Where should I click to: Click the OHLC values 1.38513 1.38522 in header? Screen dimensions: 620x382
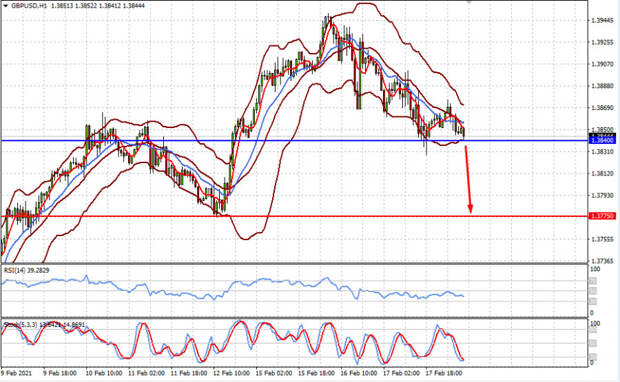[74, 6]
